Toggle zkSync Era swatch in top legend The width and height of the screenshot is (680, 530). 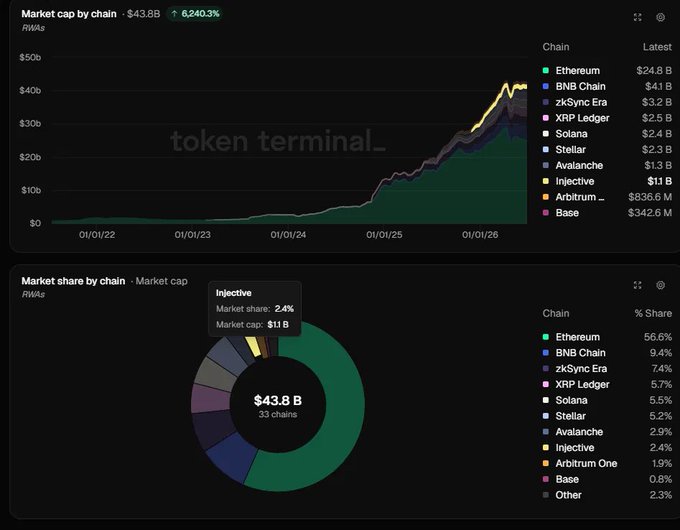pyautogui.click(x=546, y=102)
